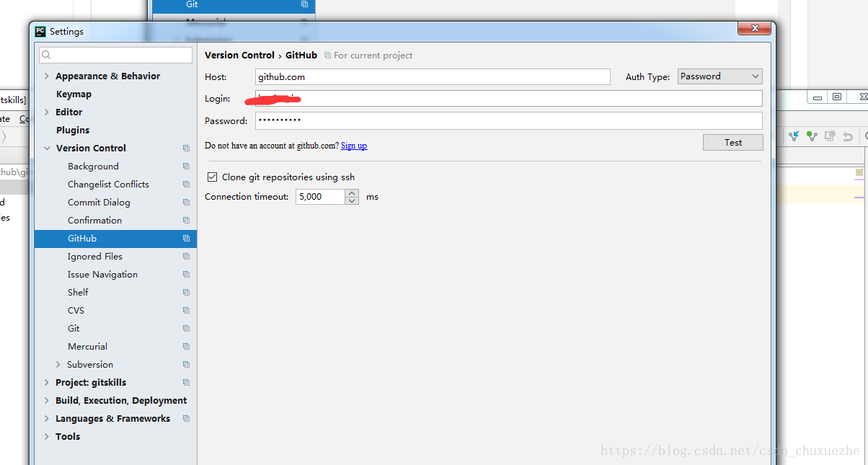
Task: Expand Languages & Frameworks section
Action: [47, 418]
